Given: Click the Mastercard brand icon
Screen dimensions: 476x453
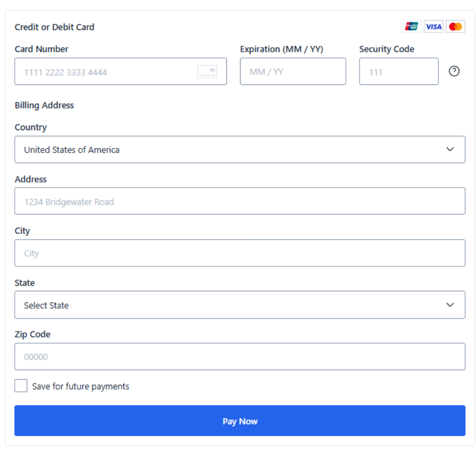Looking at the screenshot, I should click(455, 26).
